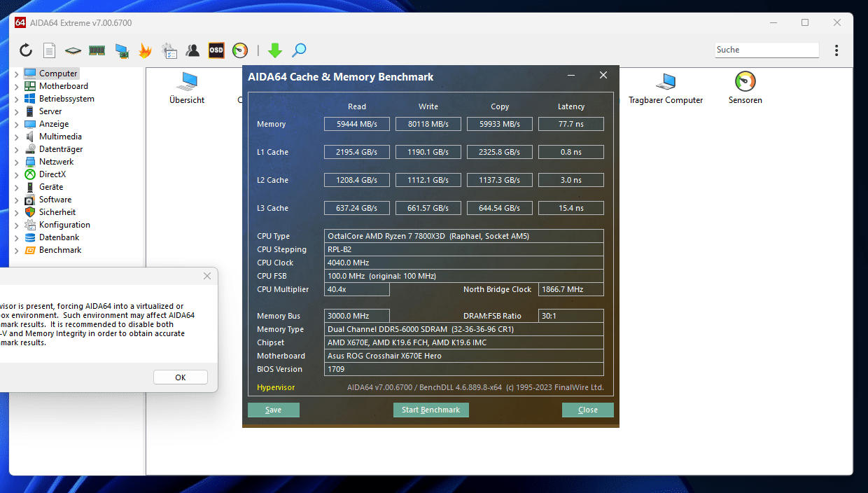Viewport: 868px width, 493px height.
Task: Select Computer in the sidebar tree
Action: pos(58,74)
